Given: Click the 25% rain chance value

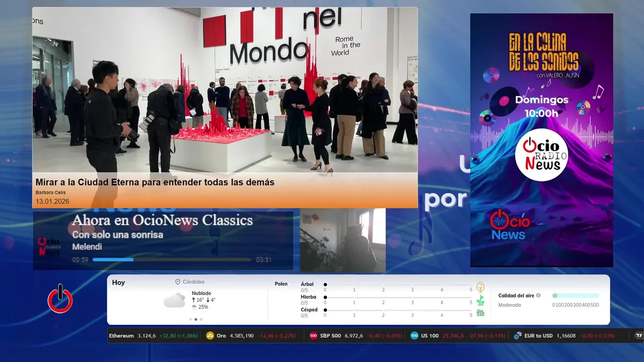Looking at the screenshot, I should [203, 307].
